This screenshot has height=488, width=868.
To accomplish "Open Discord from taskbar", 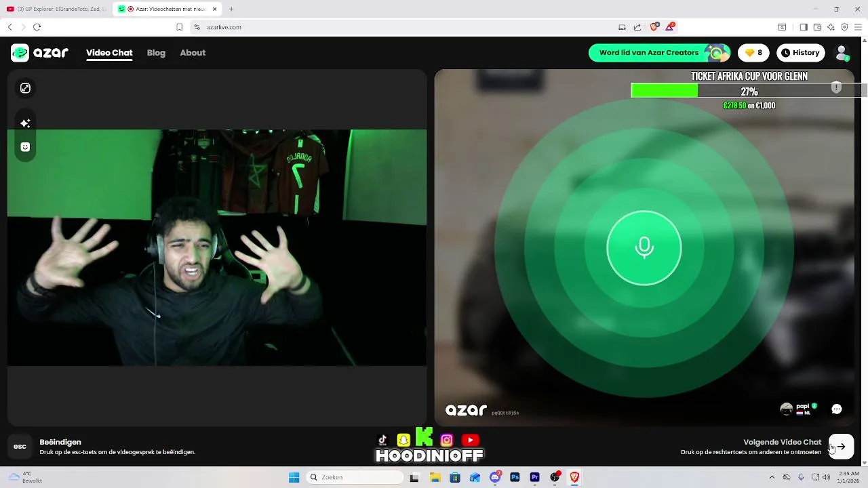I will [495, 477].
